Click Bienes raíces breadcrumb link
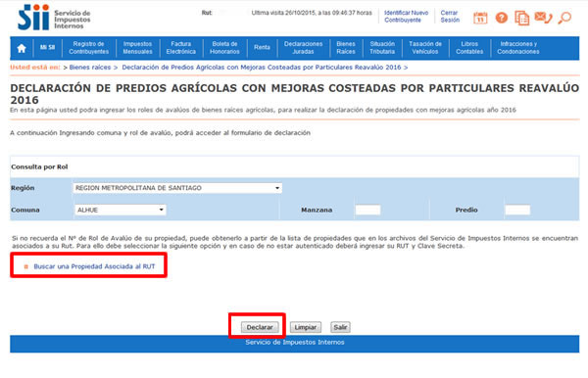The image size is (588, 378). point(90,68)
